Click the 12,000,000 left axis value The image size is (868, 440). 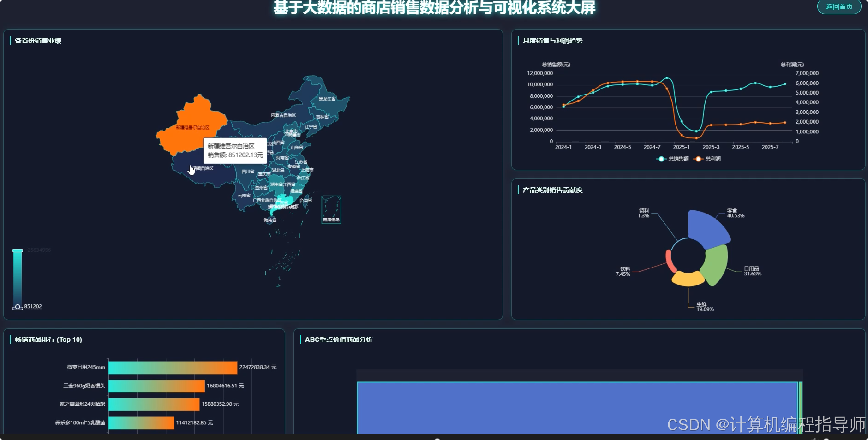tap(540, 73)
